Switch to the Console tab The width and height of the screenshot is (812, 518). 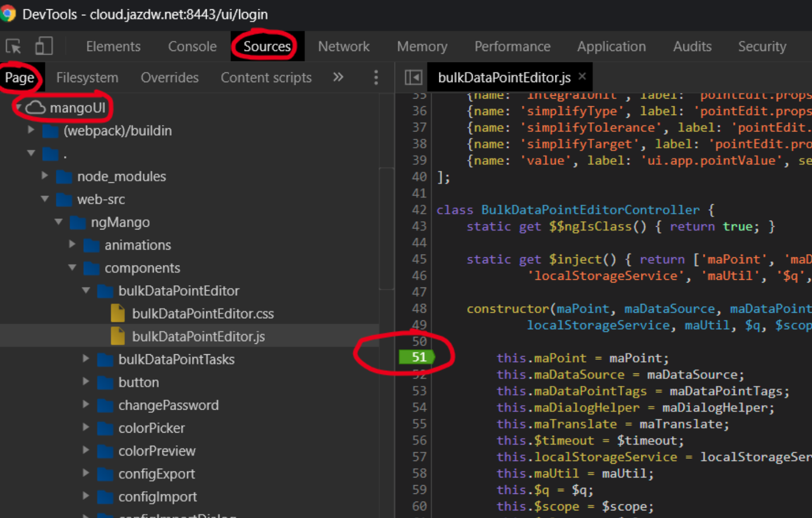click(192, 47)
